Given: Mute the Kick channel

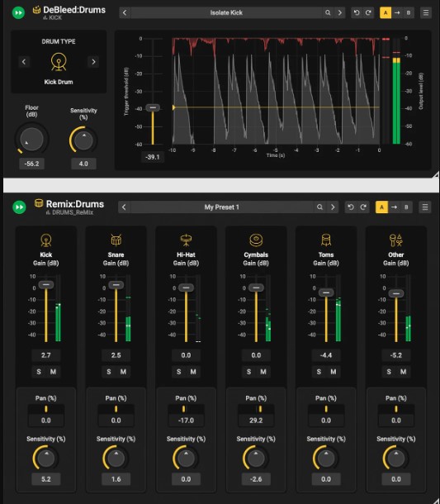Looking at the screenshot, I should 54,372.
